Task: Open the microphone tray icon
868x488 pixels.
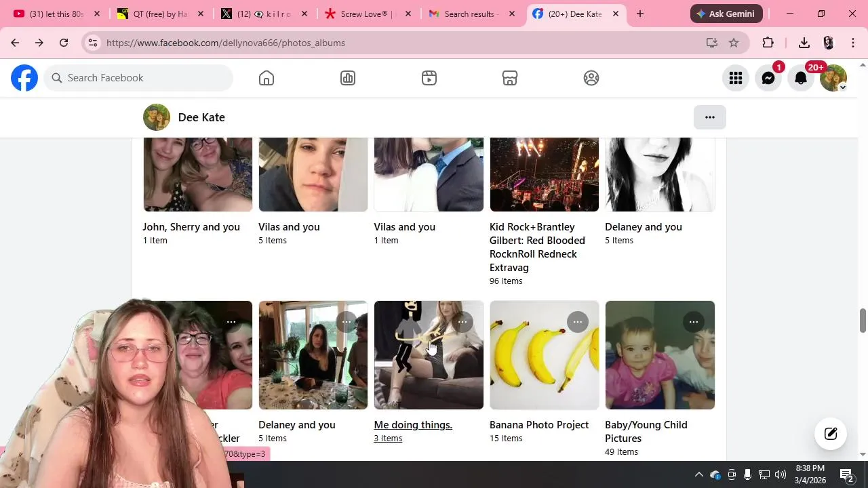Action: [x=748, y=474]
